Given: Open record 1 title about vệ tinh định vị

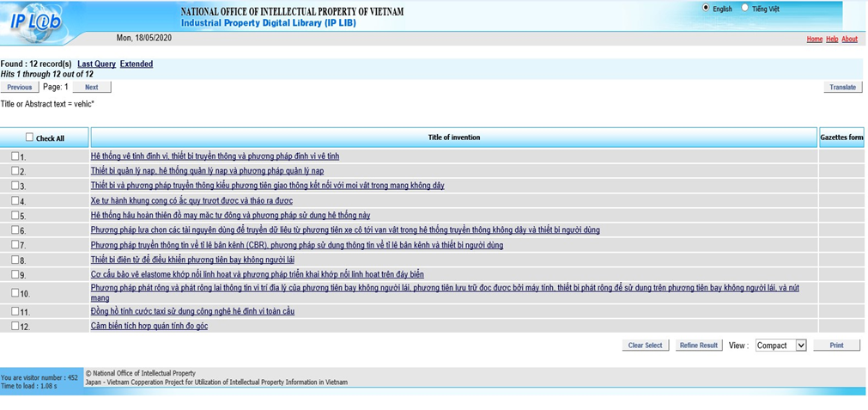Looking at the screenshot, I should click(x=215, y=156).
